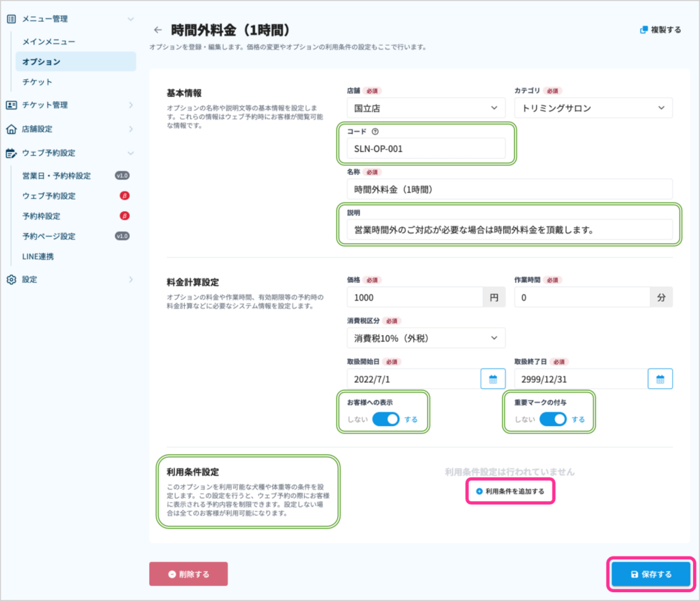Open the 店舗 dropdown showing 国立店
Image resolution: width=700 pixels, height=601 pixels.
pyautogui.click(x=426, y=108)
